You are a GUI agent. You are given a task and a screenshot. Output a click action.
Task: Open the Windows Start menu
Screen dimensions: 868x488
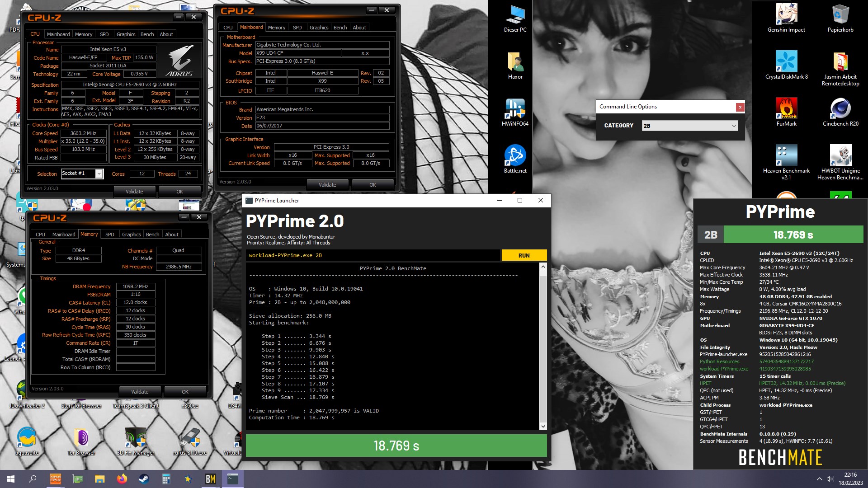point(11,479)
